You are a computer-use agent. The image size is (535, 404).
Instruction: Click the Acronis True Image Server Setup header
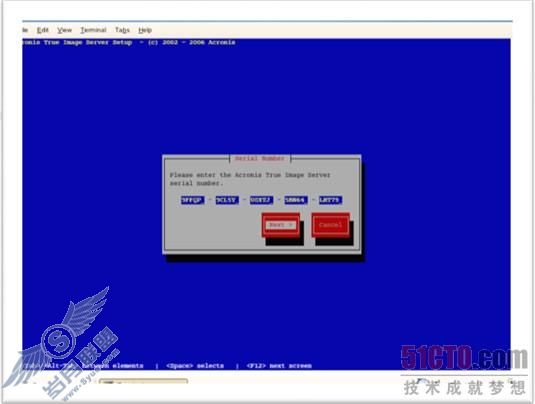(x=129, y=42)
